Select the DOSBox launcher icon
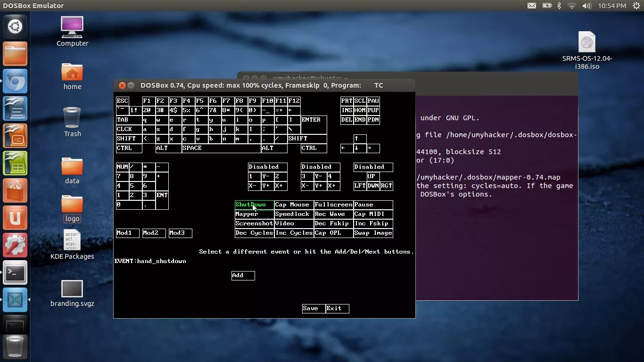Screen dimensions: 644x362 (x=15, y=300)
